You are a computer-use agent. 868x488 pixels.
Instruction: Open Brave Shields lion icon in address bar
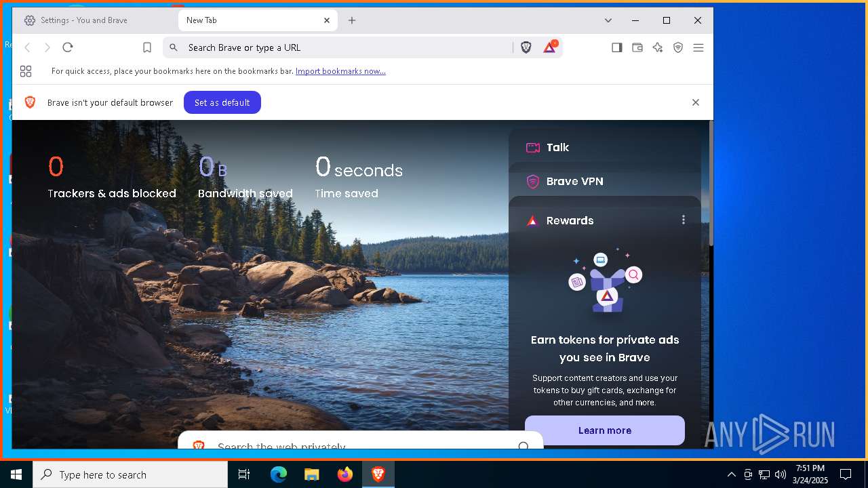[x=526, y=47]
